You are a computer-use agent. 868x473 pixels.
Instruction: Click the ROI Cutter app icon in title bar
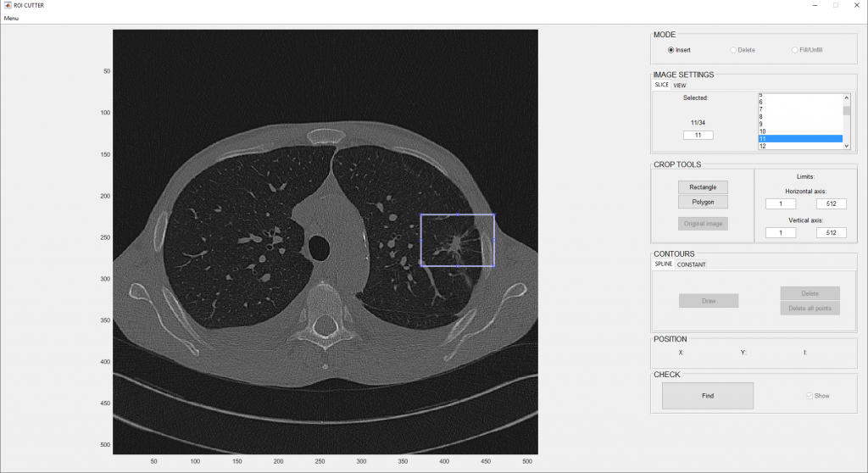click(8, 5)
